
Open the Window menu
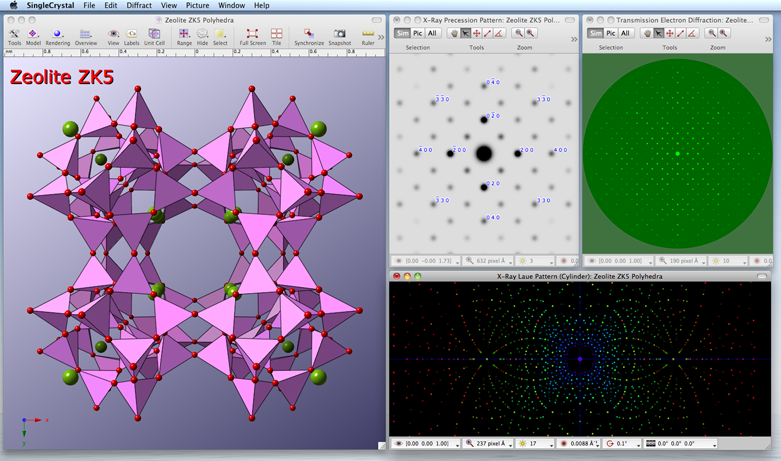[232, 5]
